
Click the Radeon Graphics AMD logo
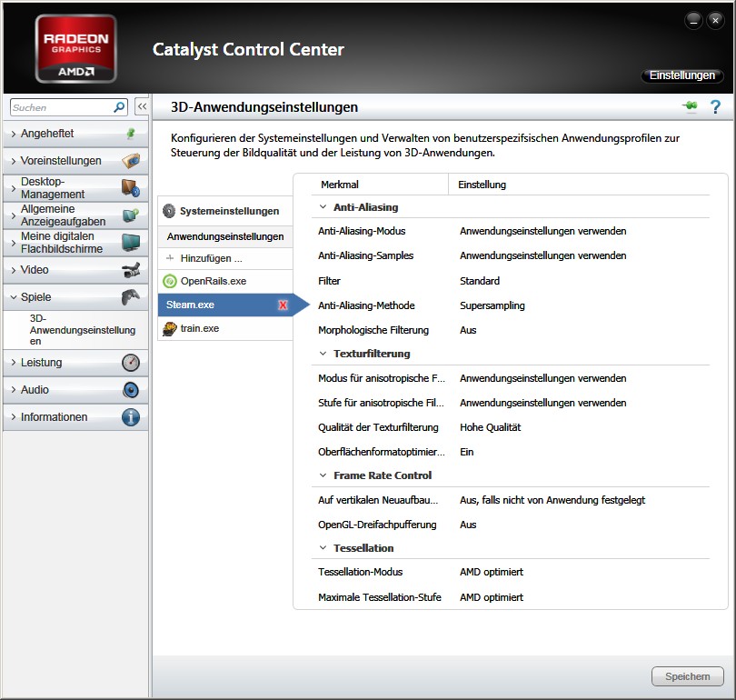(x=76, y=49)
